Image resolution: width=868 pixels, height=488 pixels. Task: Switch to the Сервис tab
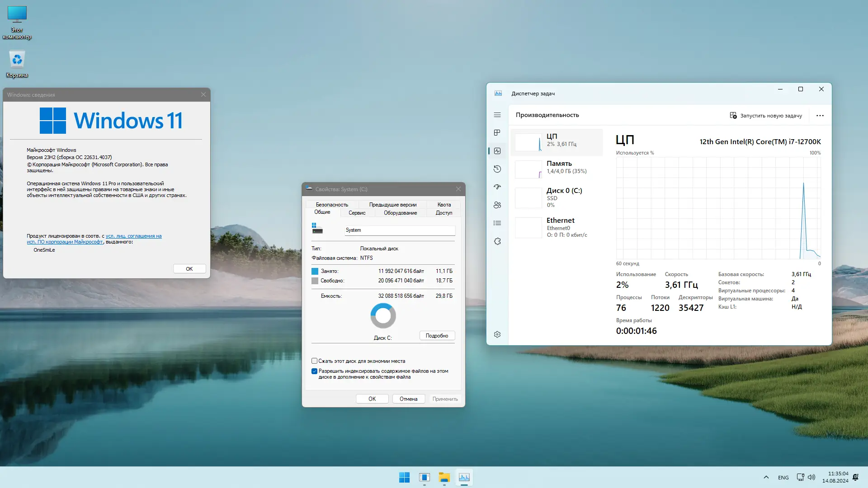click(357, 213)
